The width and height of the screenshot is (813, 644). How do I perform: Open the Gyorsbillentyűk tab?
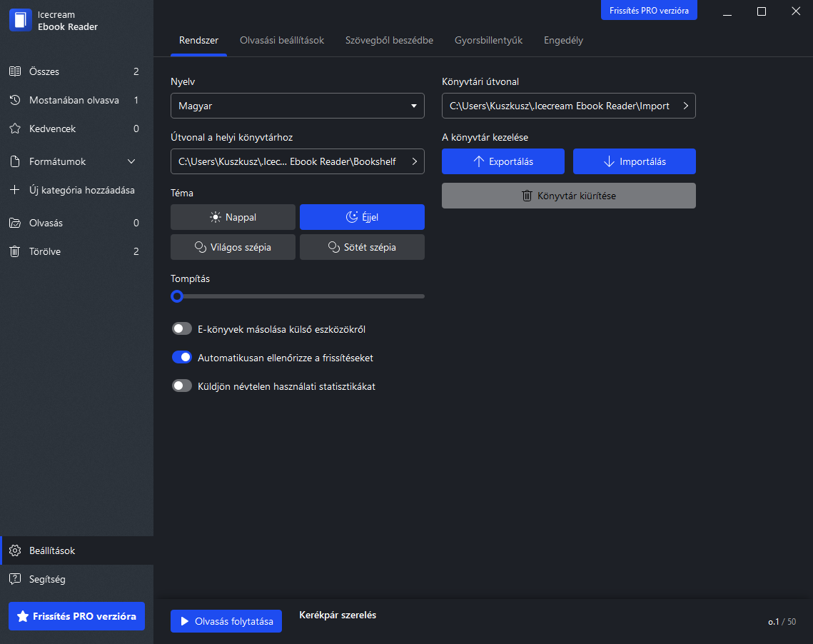click(x=488, y=41)
